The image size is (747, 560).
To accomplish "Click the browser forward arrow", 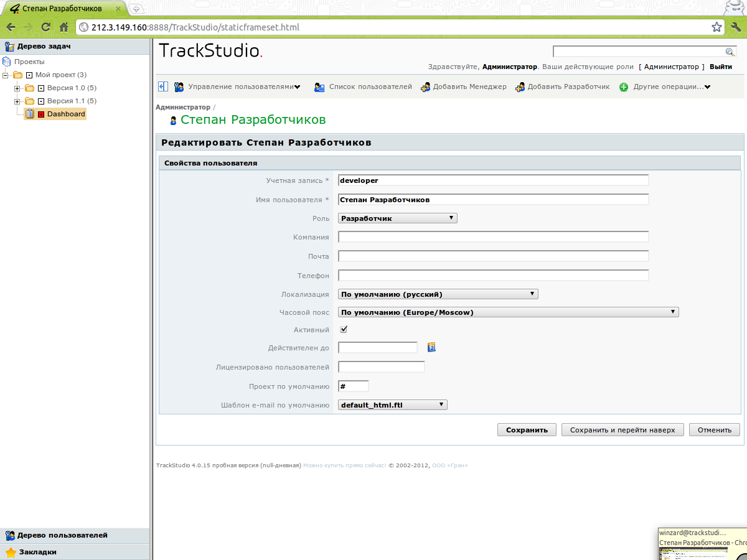I will click(x=28, y=27).
